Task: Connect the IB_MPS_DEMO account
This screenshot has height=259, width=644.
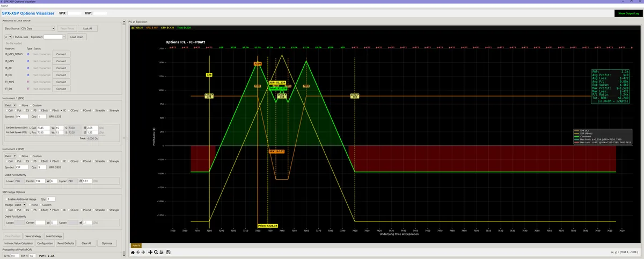Action: point(61,54)
